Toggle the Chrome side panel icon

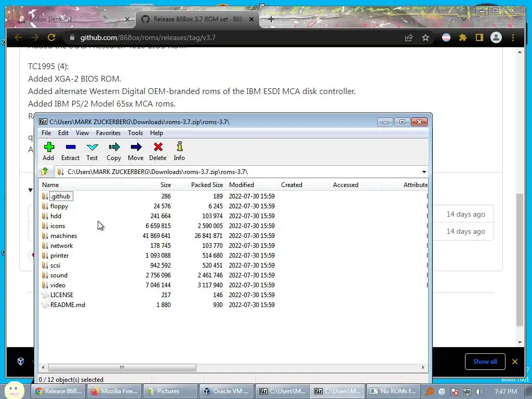(x=479, y=37)
